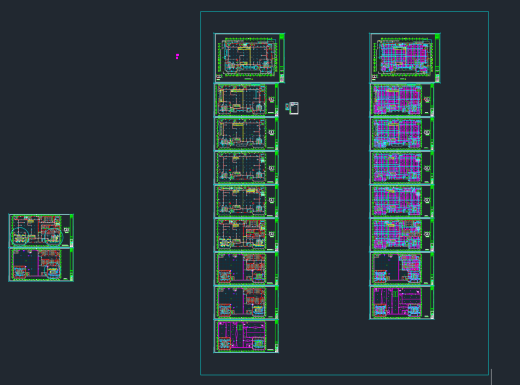Select fourth sheet from top in left column
This screenshot has height=385, width=520.
point(246,168)
